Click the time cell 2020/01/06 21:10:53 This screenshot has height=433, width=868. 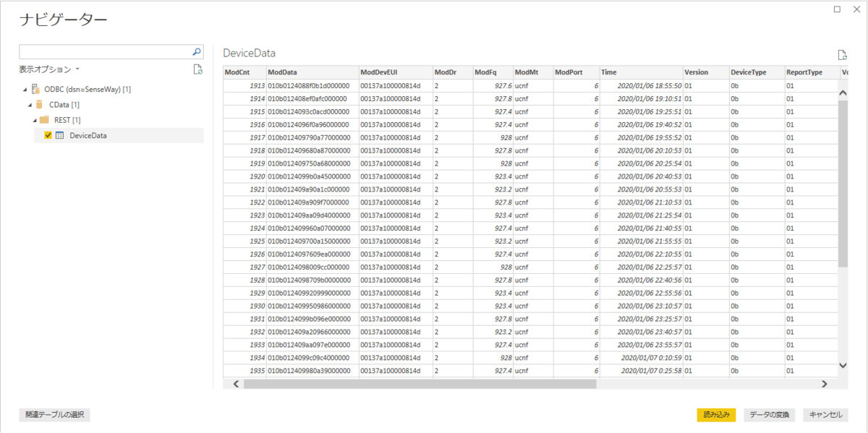641,202
